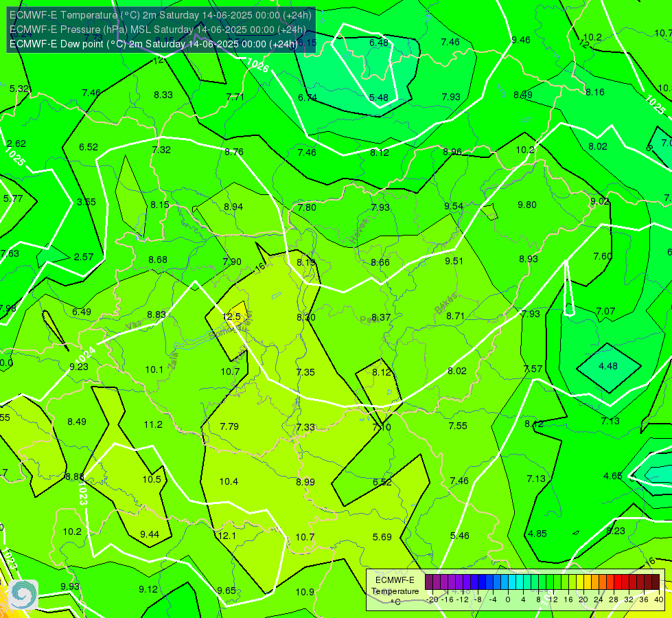
Task: Click the 10.1 dew point value
Action: 154,369
